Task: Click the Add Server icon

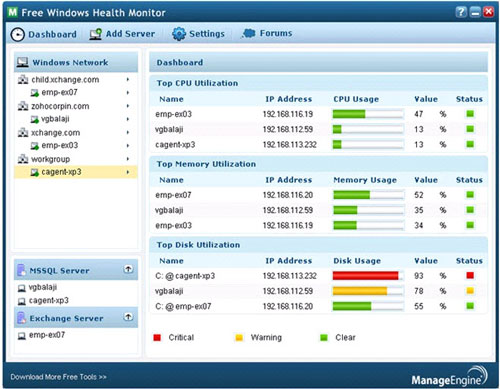Action: (95, 34)
